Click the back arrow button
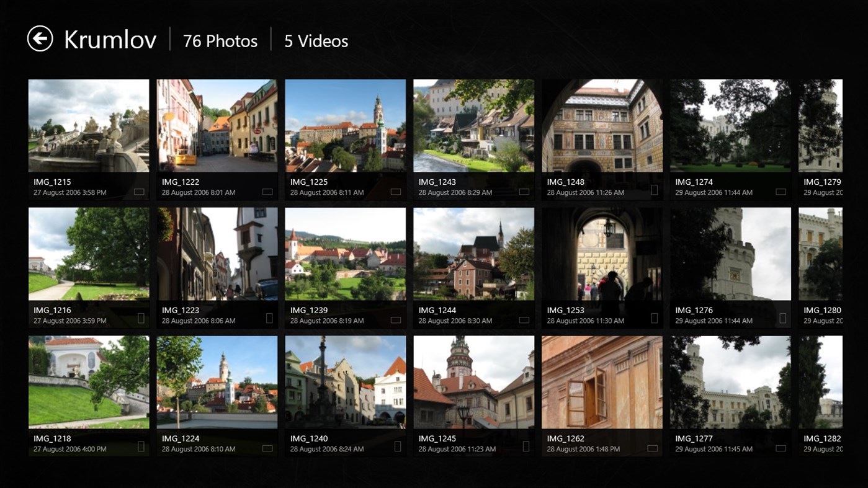868x488 pixels. pyautogui.click(x=40, y=39)
